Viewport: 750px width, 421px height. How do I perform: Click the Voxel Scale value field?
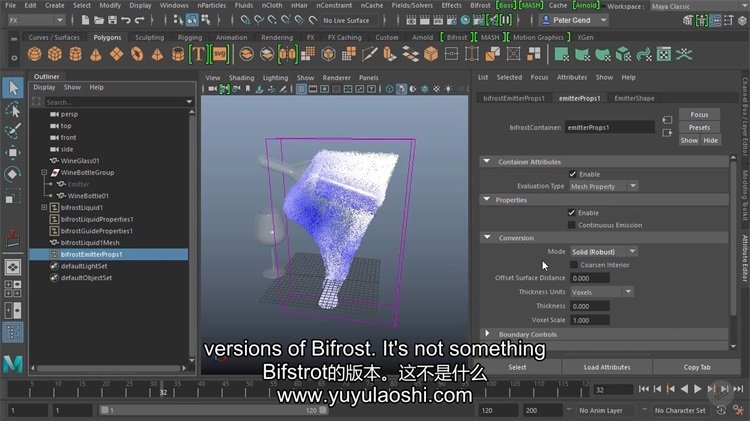coord(590,320)
